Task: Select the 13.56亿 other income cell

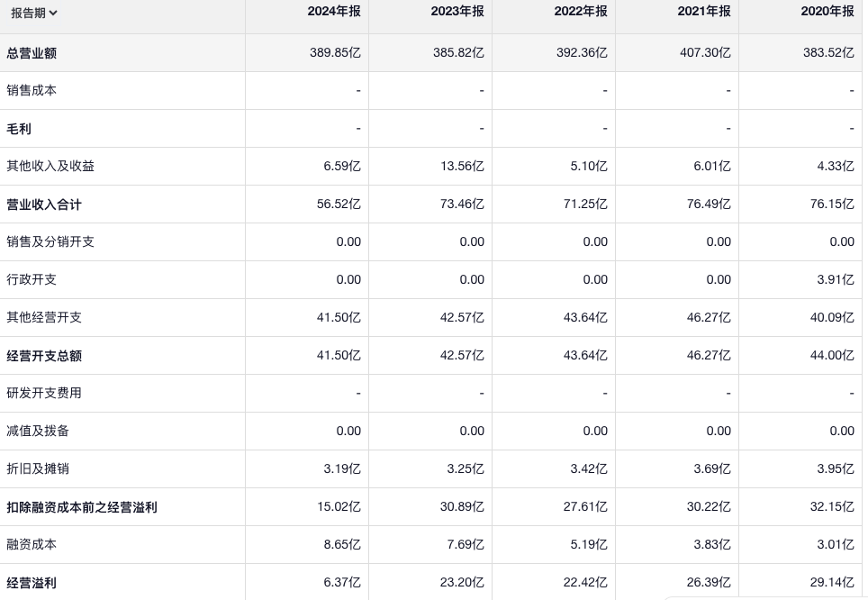Action: click(x=458, y=167)
